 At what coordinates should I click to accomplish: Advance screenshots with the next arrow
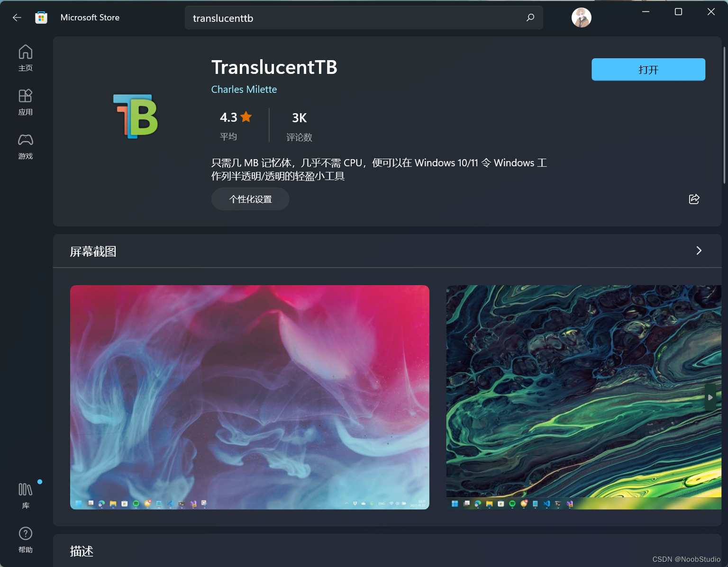pyautogui.click(x=710, y=397)
